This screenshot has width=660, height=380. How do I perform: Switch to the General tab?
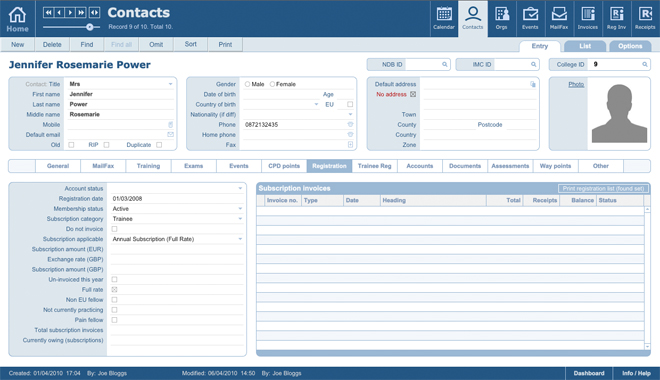coord(58,166)
